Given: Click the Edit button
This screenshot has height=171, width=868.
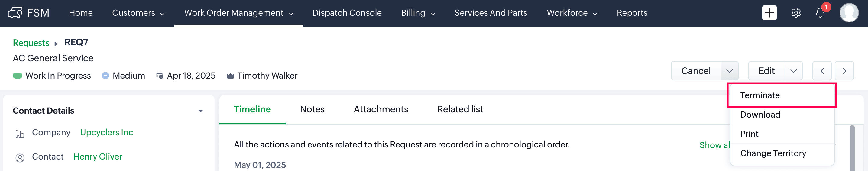Looking at the screenshot, I should [766, 71].
